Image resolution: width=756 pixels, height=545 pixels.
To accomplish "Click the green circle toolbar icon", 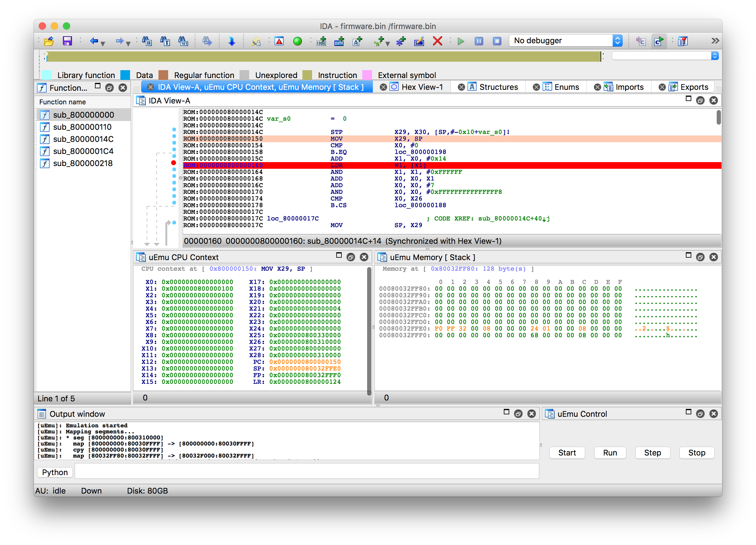I will pos(297,41).
